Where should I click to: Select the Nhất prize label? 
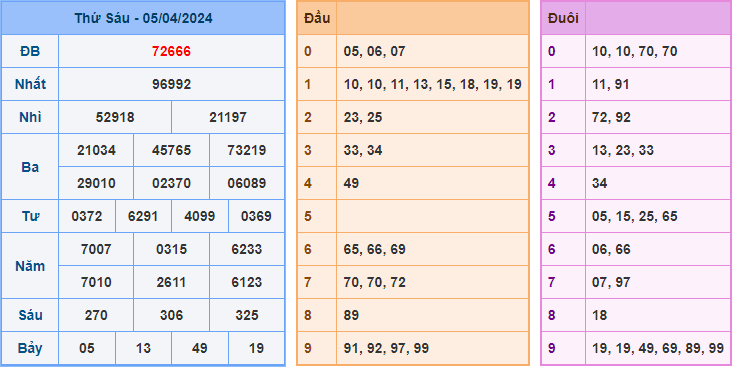point(30,85)
